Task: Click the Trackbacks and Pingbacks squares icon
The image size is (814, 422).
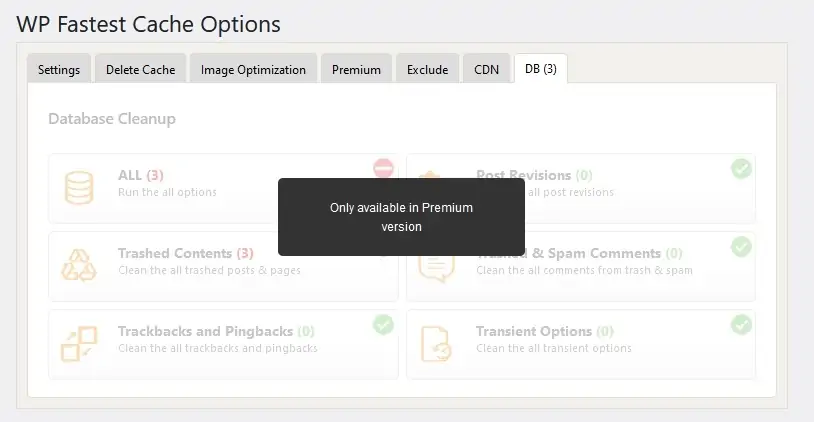Action: tap(79, 343)
